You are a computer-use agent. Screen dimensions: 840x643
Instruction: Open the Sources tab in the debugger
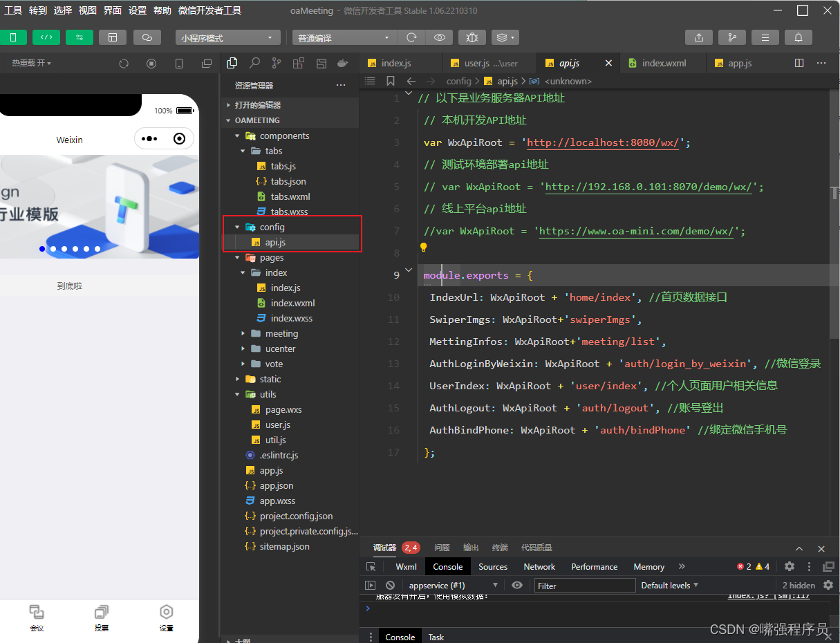coord(493,567)
